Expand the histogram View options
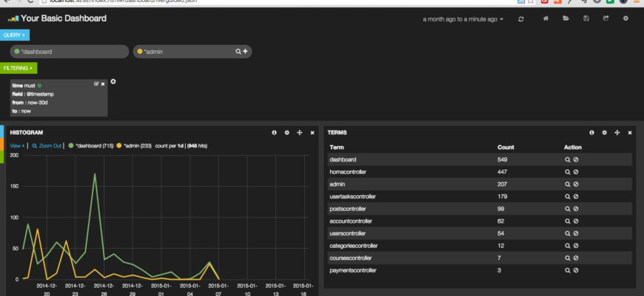The width and height of the screenshot is (644, 296). coord(17,146)
